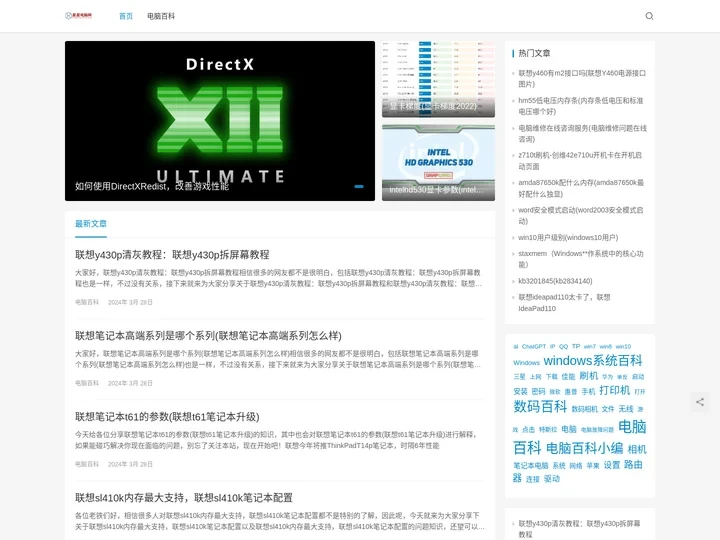Open hot article kb3201845

coord(555,281)
